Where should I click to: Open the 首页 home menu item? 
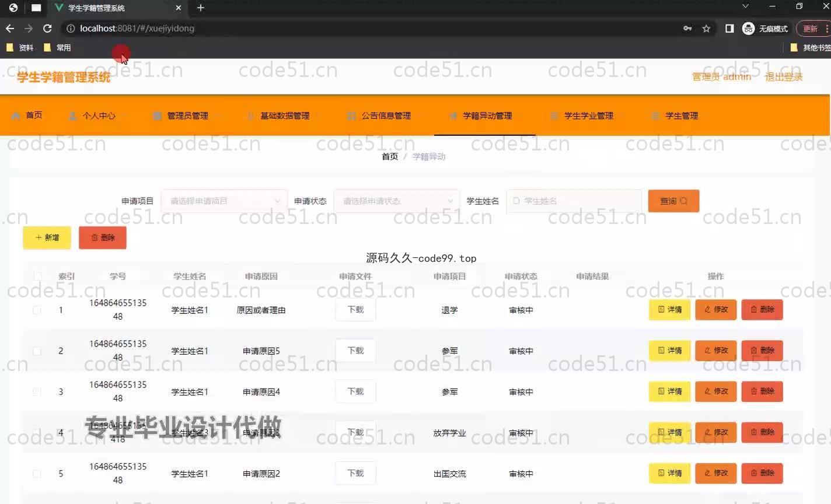tap(27, 115)
